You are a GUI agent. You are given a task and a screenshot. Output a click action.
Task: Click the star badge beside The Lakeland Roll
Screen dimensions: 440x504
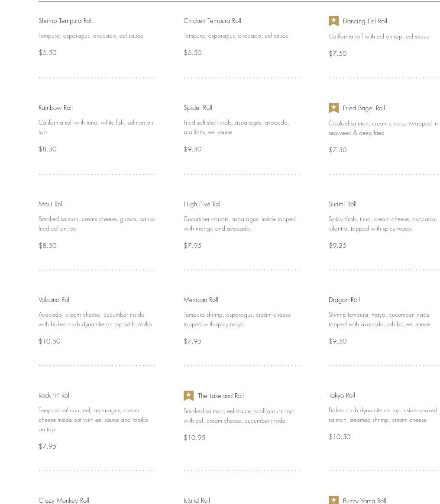(x=188, y=396)
